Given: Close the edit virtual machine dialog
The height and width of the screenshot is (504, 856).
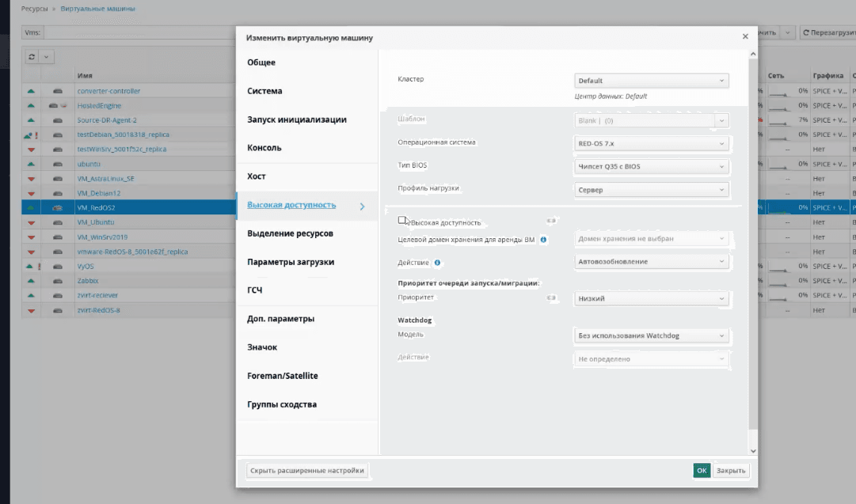Looking at the screenshot, I should coord(745,36).
